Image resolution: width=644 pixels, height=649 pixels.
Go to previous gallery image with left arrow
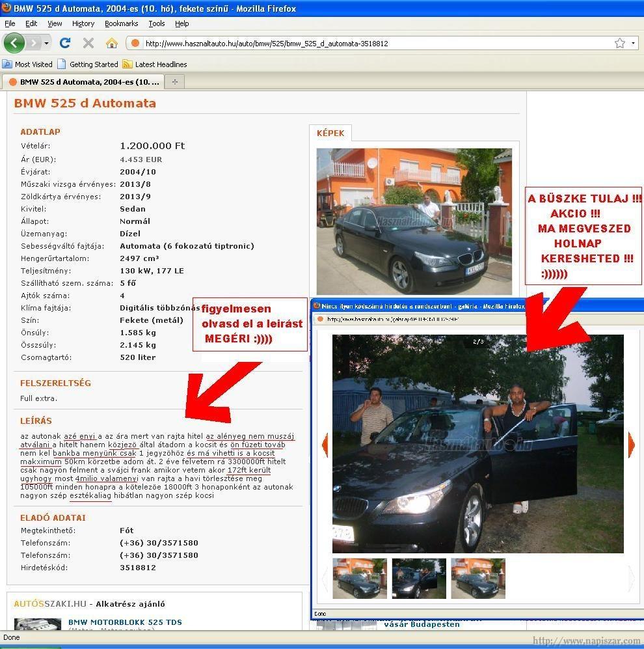[x=325, y=445]
